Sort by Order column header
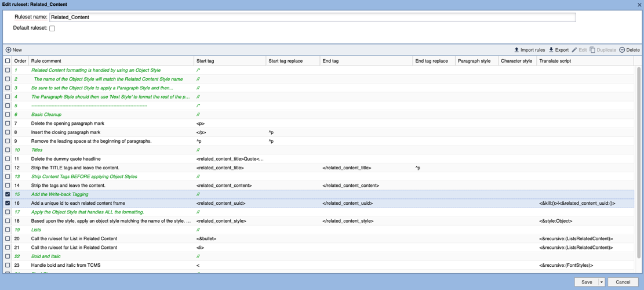The image size is (644, 290). 20,61
